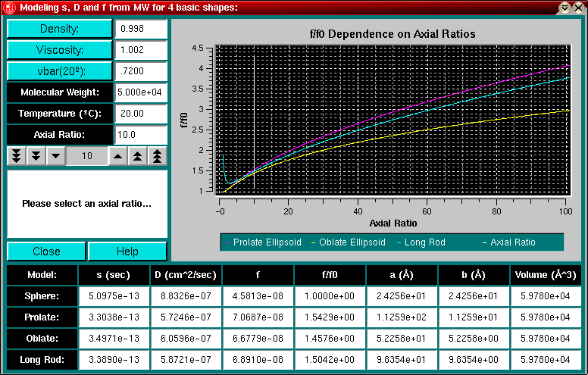Click the Sphere s (sec) value cell
Image resolution: width=588 pixels, height=375 pixels.
(109, 296)
